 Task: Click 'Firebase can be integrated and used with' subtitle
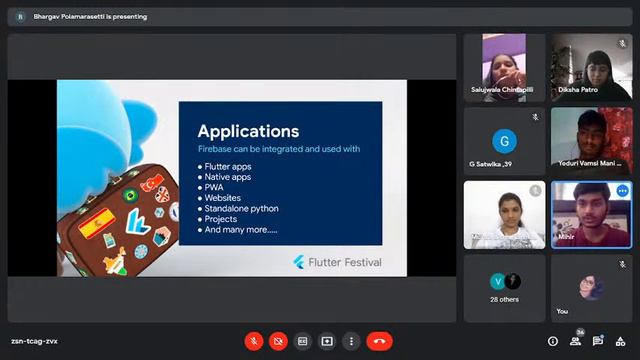point(279,149)
